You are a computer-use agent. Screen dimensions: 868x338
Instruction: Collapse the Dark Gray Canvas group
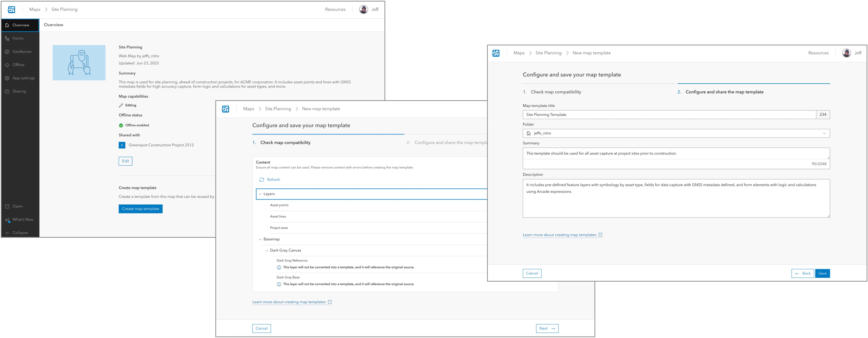[267, 251]
